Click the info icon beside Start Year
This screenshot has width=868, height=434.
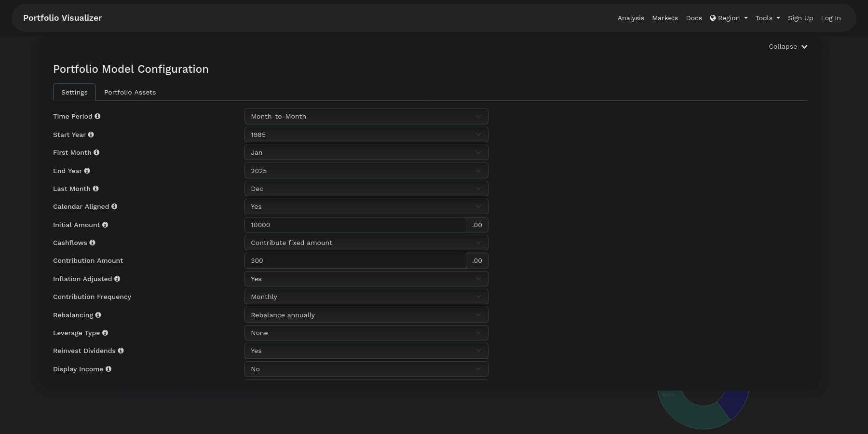(91, 135)
